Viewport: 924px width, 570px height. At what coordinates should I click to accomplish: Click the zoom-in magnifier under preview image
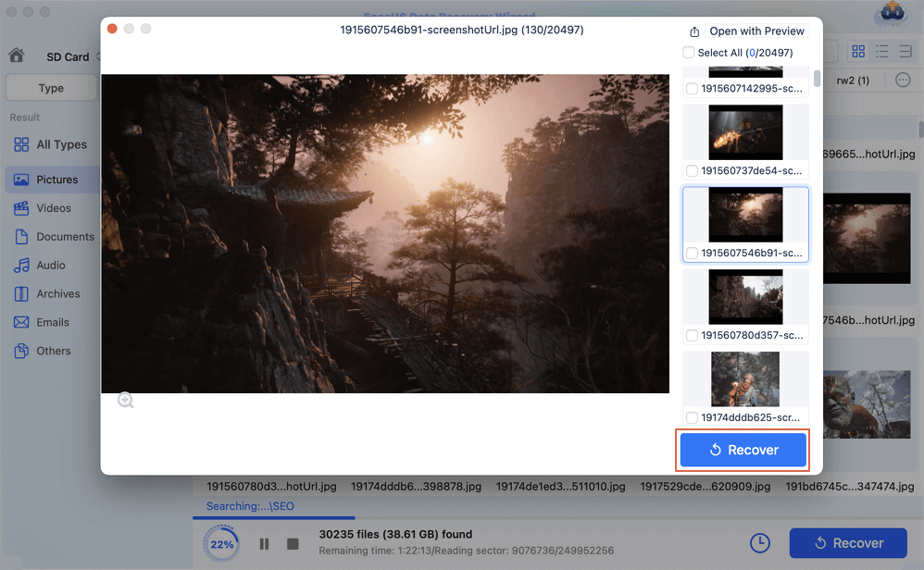(126, 401)
